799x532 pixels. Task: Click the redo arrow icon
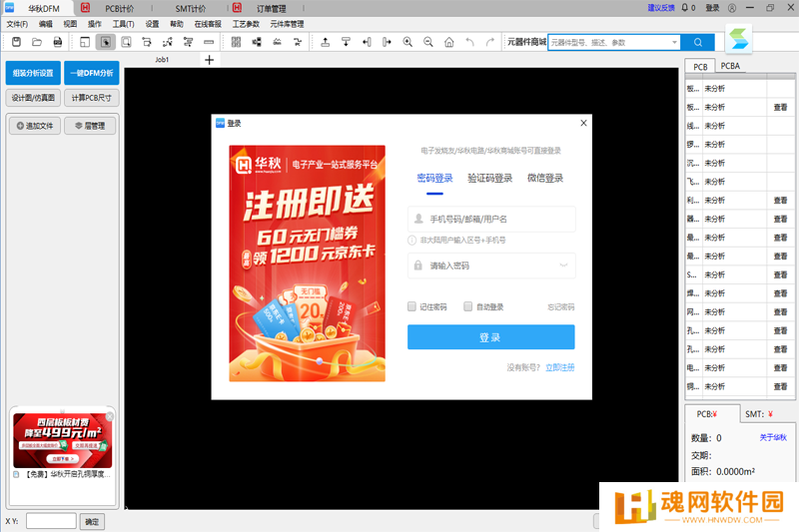tap(490, 42)
